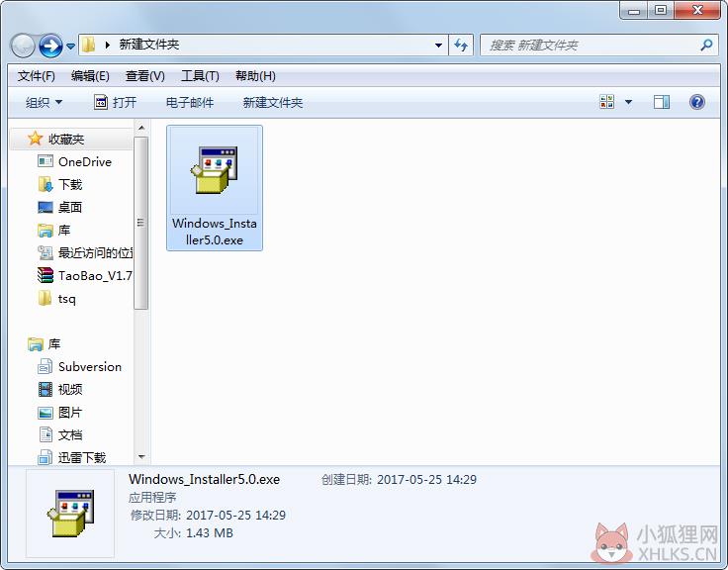Click the installer preview thumbnail in details pane
The image size is (728, 570).
click(x=70, y=514)
